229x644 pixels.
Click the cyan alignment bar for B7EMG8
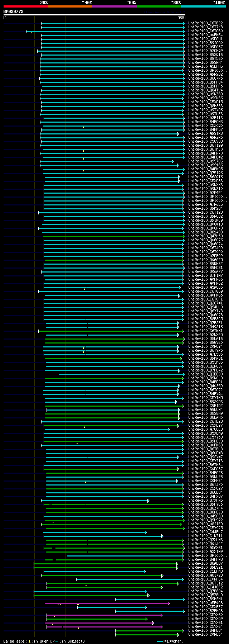click(x=150, y=611)
